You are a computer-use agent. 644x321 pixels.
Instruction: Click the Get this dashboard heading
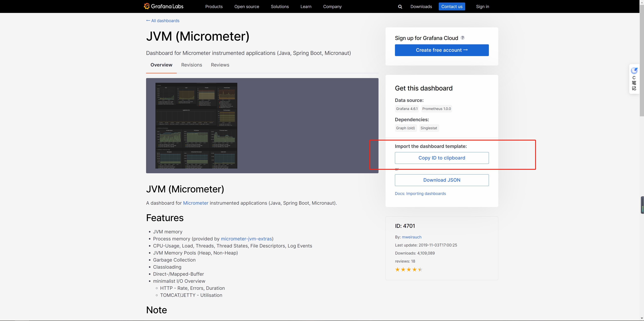[423, 88]
